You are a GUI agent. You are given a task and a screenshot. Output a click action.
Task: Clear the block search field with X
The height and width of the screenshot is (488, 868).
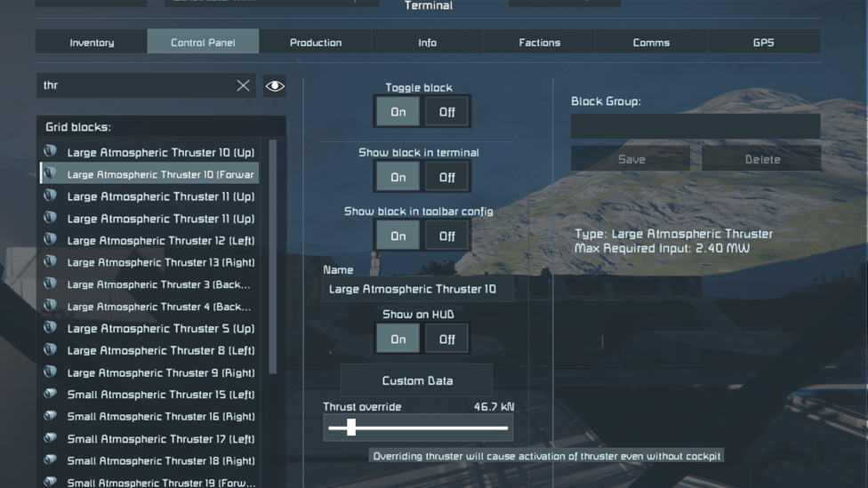[x=243, y=85]
